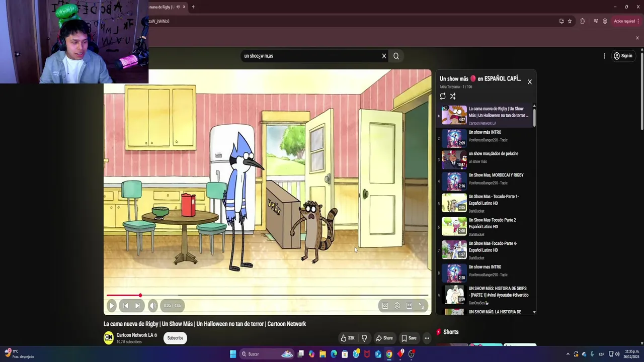The height and width of the screenshot is (362, 644).
Task: Sign in to YouTube
Action: 623,56
